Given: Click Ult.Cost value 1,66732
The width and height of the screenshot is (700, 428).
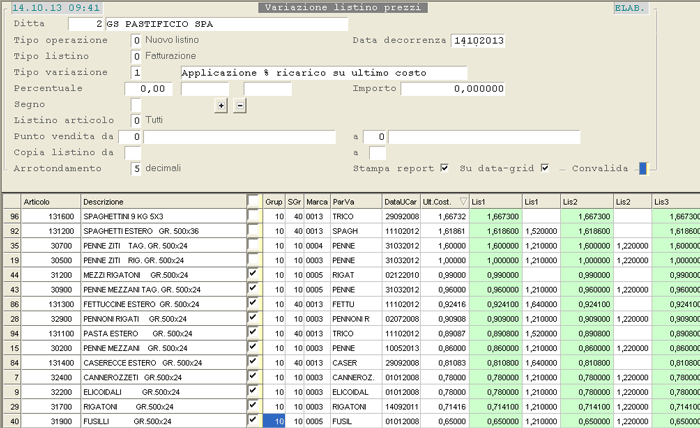Looking at the screenshot, I should (x=445, y=216).
